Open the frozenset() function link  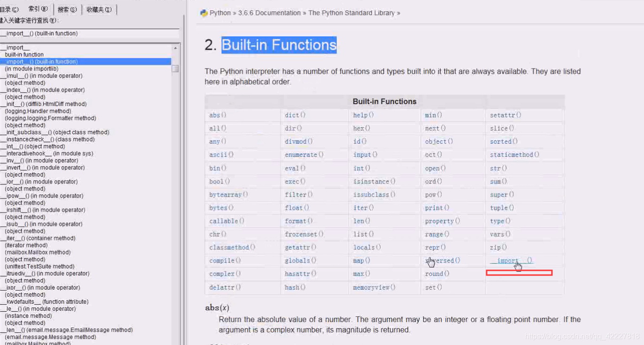click(304, 234)
